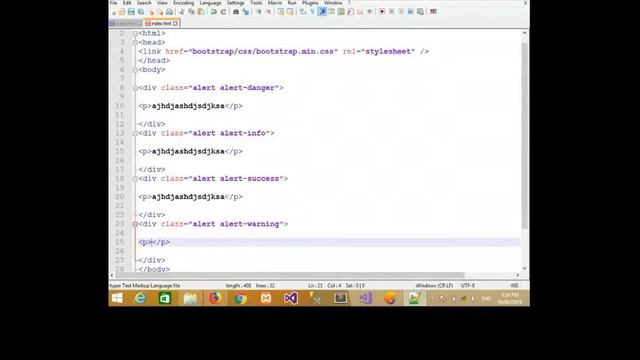This screenshot has width=640, height=360.
Task: Click the Open file toolbar icon
Action: (x=122, y=12)
